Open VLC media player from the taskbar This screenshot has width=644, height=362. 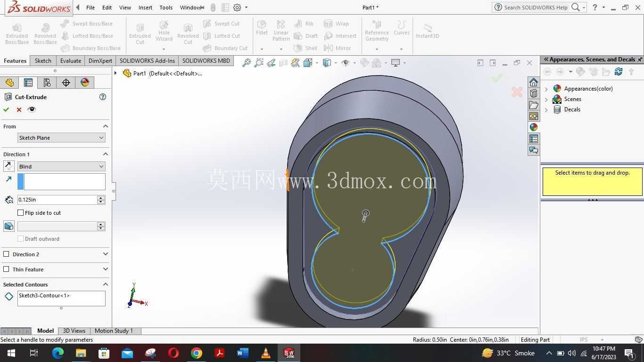click(266, 353)
